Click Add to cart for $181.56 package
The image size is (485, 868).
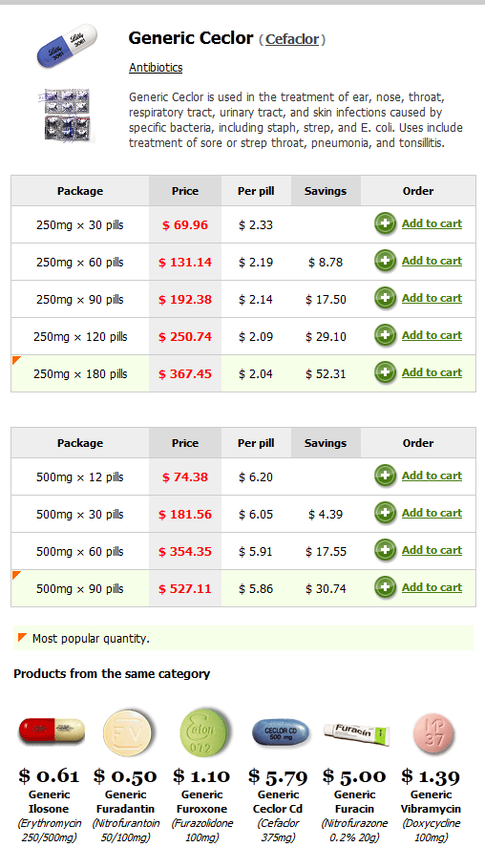[432, 513]
